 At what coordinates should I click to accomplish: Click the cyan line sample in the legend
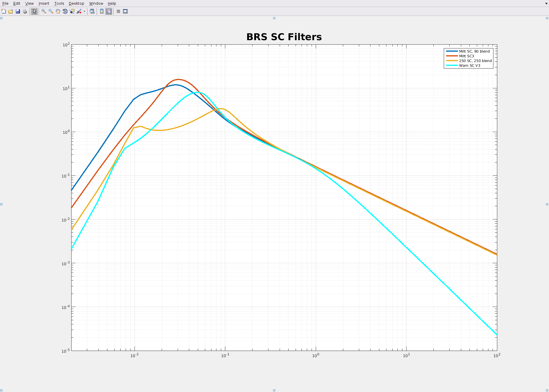click(x=452, y=65)
